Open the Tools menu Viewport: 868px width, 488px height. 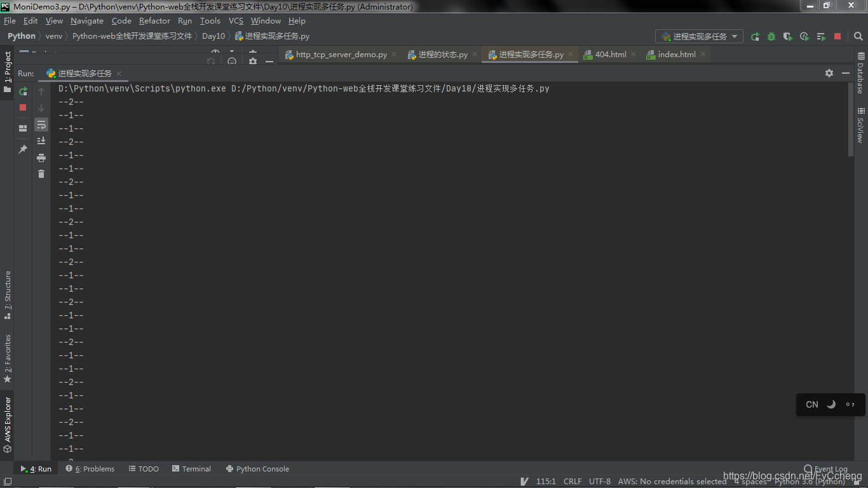(210, 21)
